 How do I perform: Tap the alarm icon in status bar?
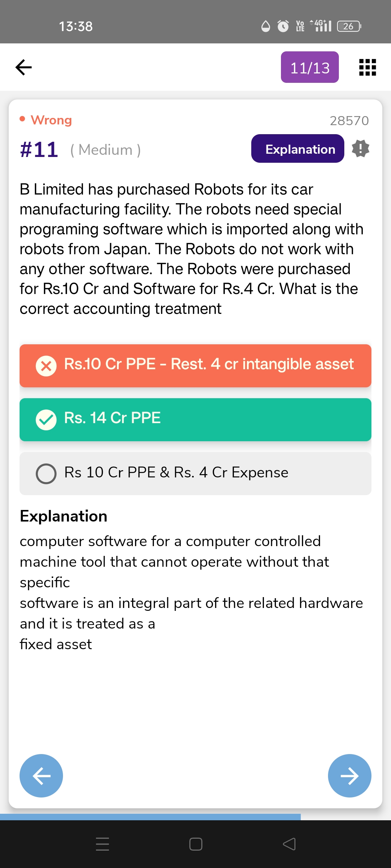(283, 26)
